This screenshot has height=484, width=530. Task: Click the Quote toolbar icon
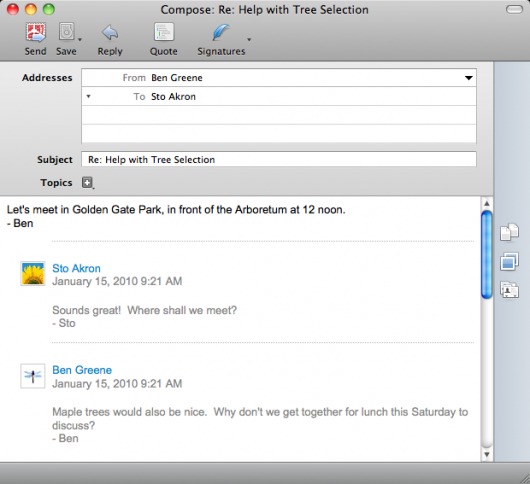[x=164, y=32]
